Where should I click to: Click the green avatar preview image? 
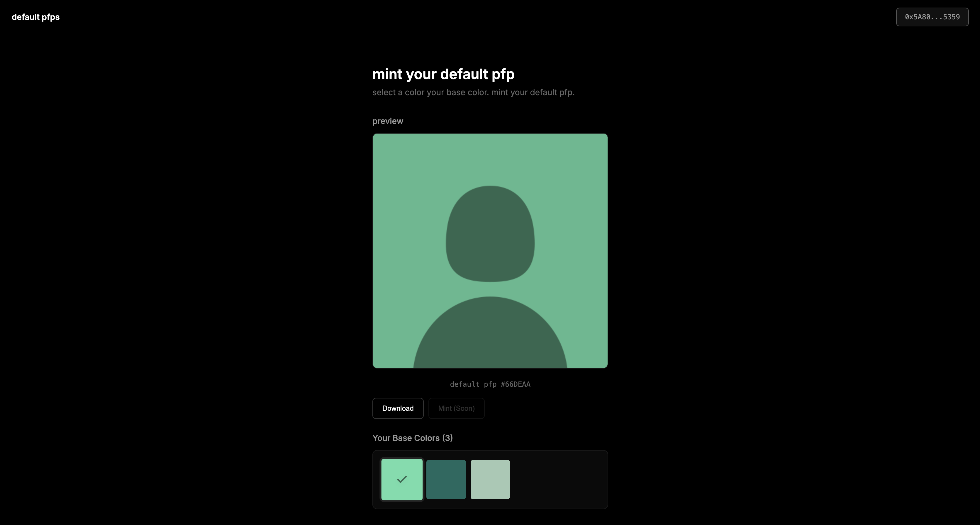tap(490, 250)
